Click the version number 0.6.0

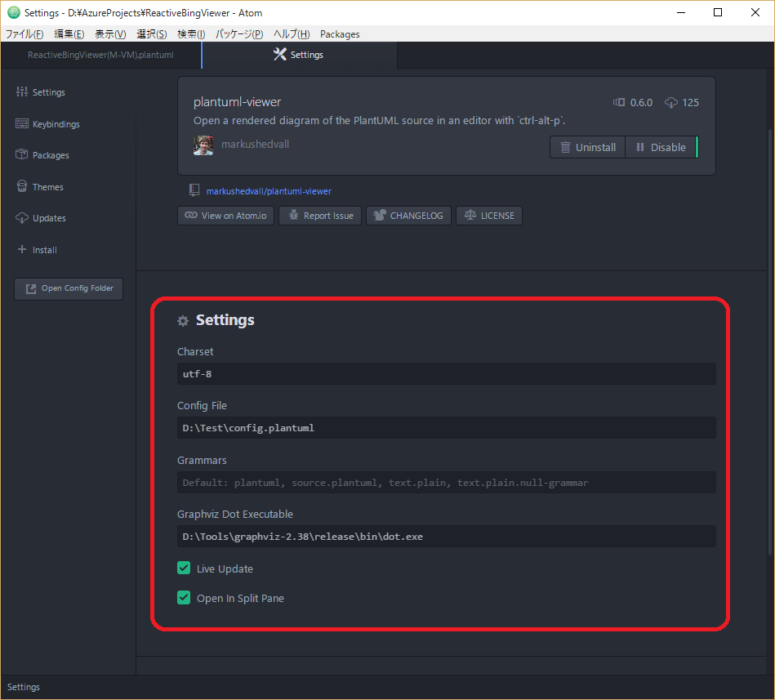pos(641,102)
